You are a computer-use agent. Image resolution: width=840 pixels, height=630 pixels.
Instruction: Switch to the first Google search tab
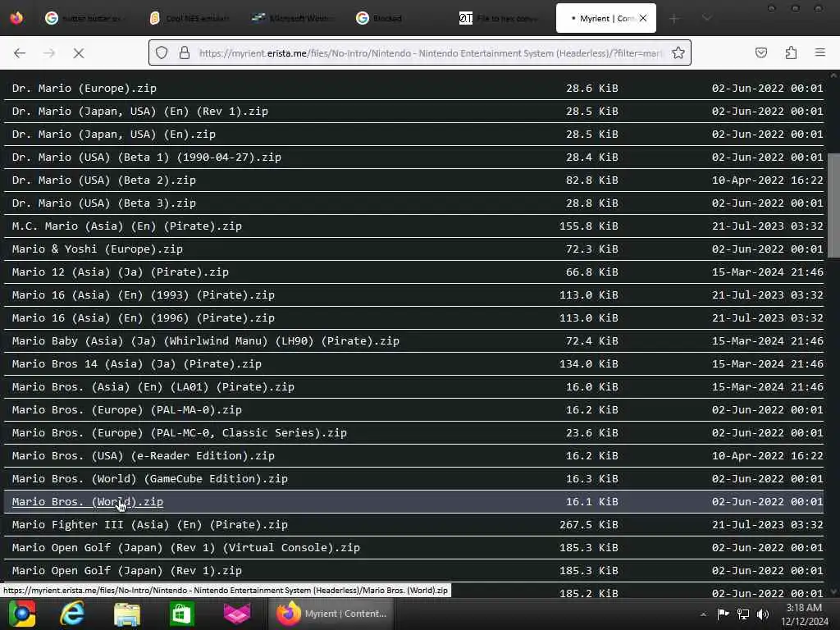coord(87,18)
